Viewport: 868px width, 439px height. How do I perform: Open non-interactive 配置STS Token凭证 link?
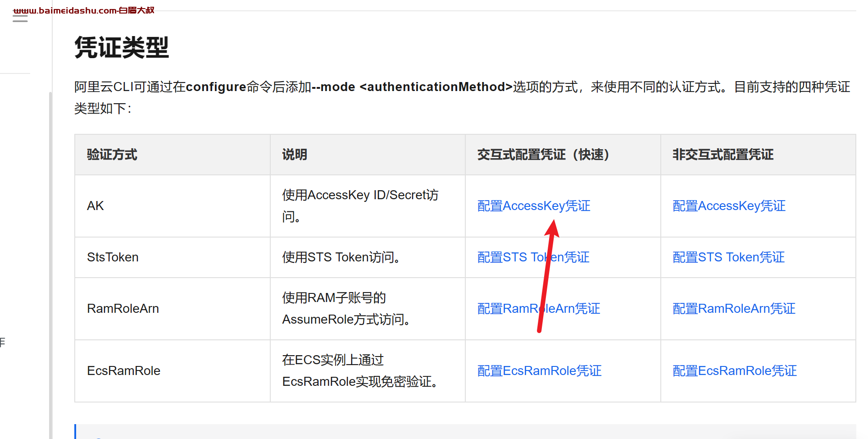point(729,257)
